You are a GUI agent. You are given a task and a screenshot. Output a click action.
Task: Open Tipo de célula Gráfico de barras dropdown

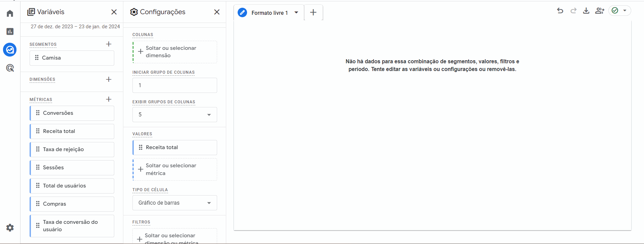[x=175, y=203]
